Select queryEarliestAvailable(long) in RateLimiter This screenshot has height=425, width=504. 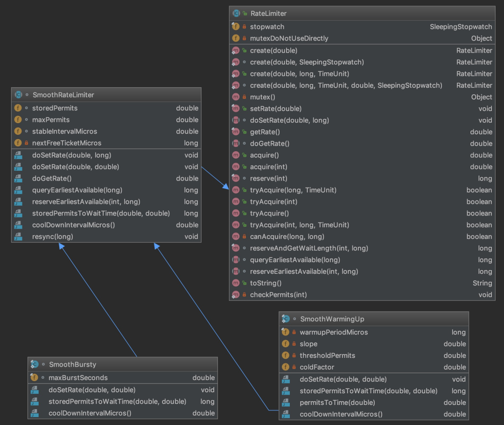click(295, 260)
